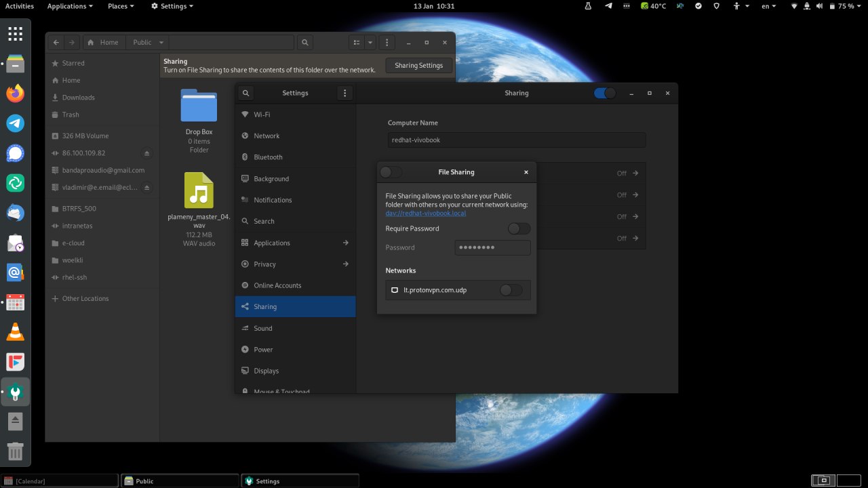Launch Firefox from the dock
This screenshot has height=488, width=868.
tap(16, 94)
